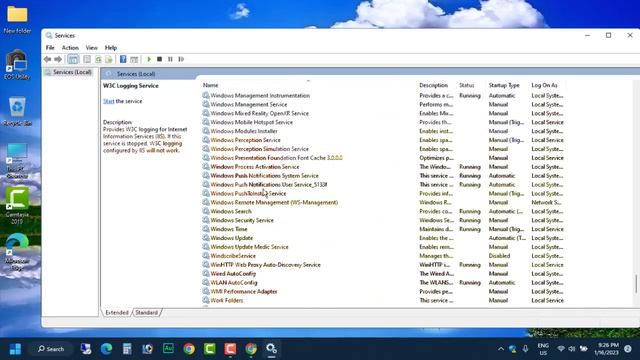640x360 pixels.
Task: Toggle the Action pane toolbar icon
Action: (x=134, y=59)
